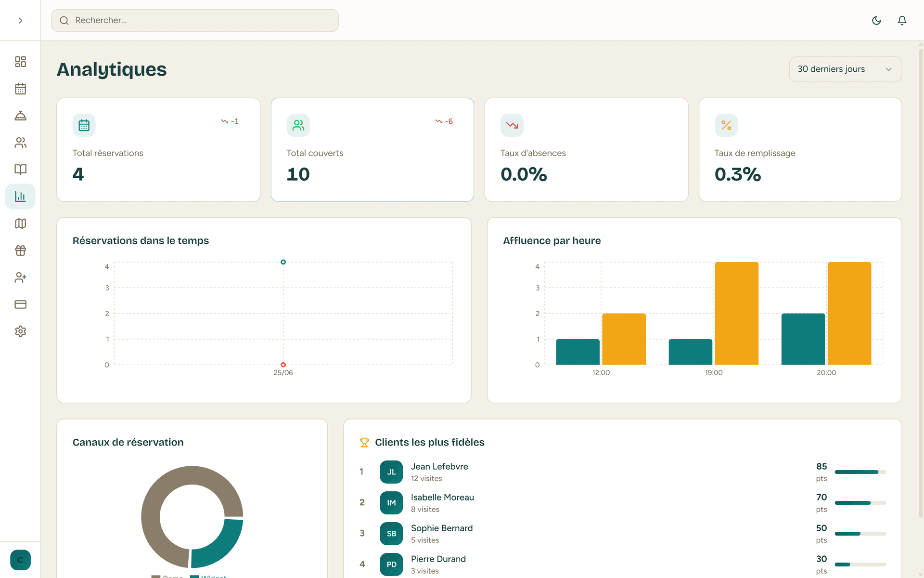The image size is (924, 578).
Task: Click the Rechercher search field
Action: tap(195, 20)
